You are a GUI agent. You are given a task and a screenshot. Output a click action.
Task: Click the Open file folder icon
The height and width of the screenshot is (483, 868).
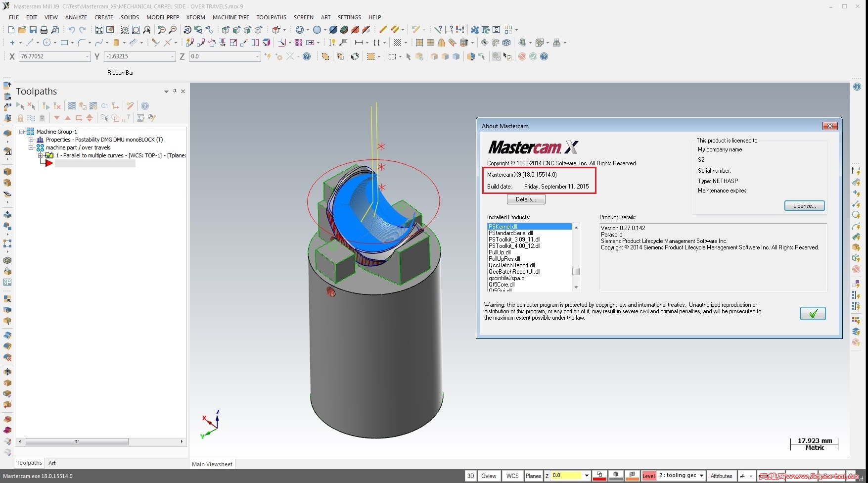[22, 30]
